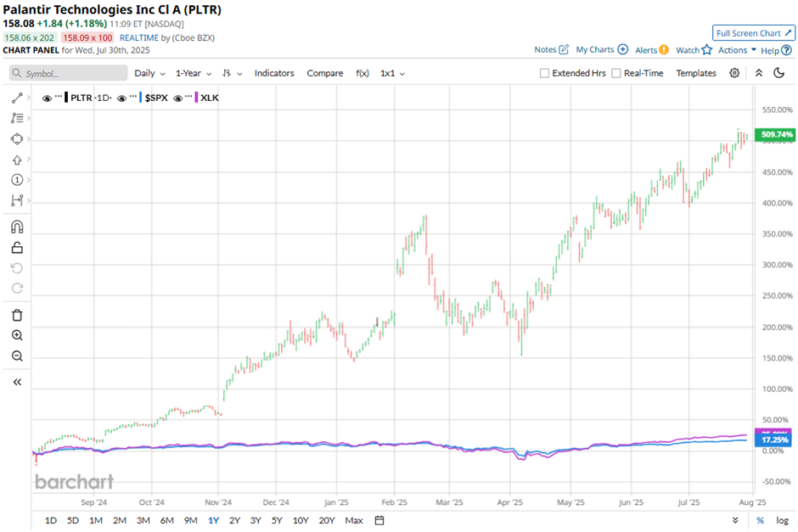
Task: Select the 1D range tab
Action: [51, 520]
